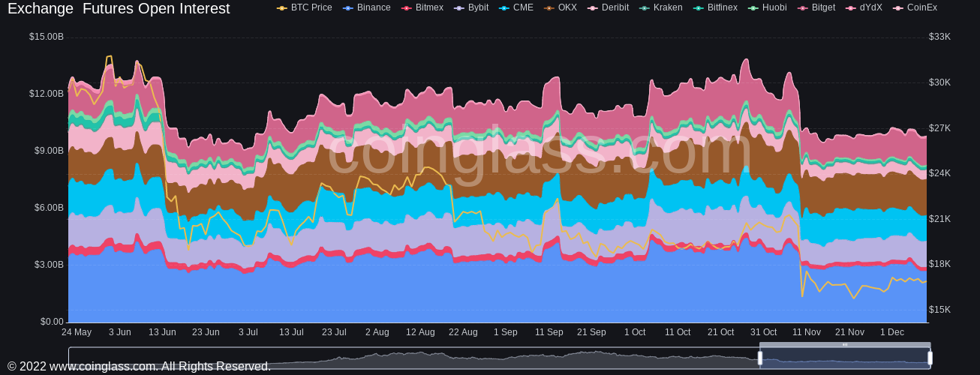Click the OKX brown legend marker

pyautogui.click(x=549, y=8)
